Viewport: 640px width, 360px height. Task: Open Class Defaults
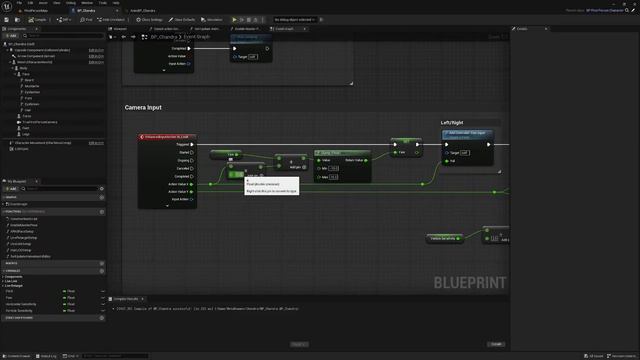(x=182, y=20)
